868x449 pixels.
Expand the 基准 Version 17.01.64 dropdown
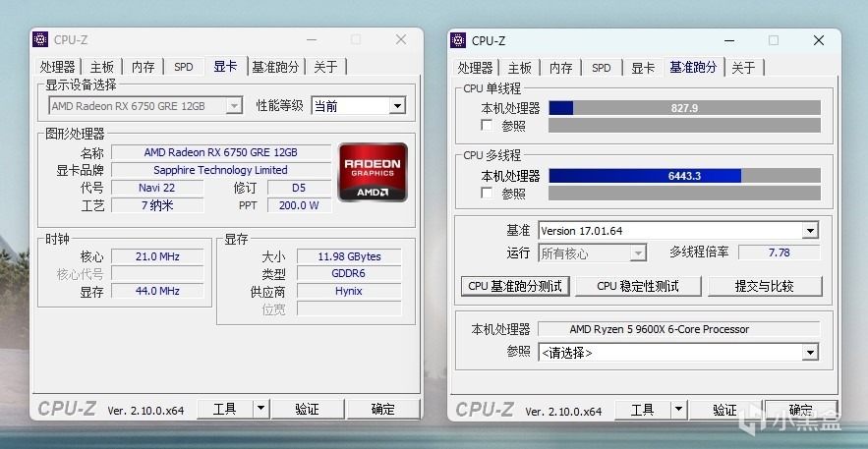click(678, 231)
